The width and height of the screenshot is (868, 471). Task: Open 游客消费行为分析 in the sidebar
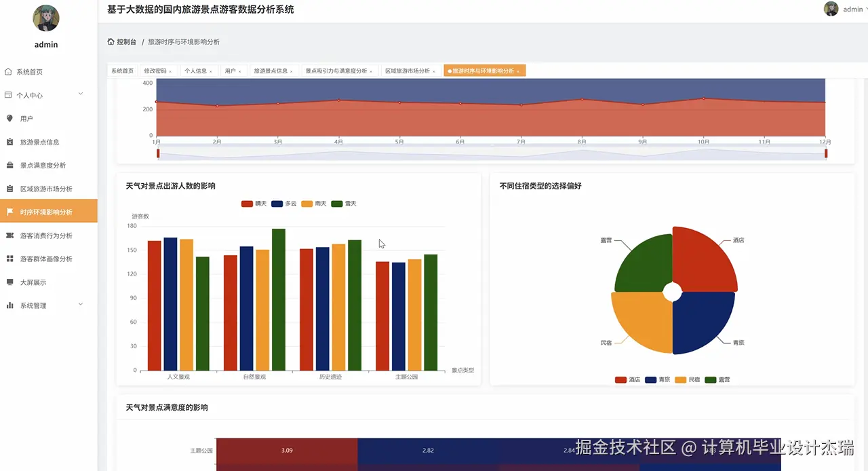coord(49,235)
